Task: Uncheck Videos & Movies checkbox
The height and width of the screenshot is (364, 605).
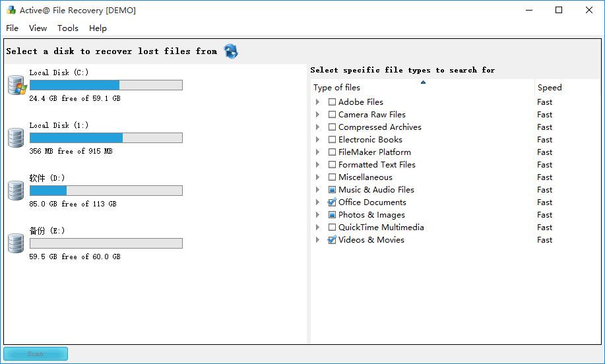Action: 332,240
